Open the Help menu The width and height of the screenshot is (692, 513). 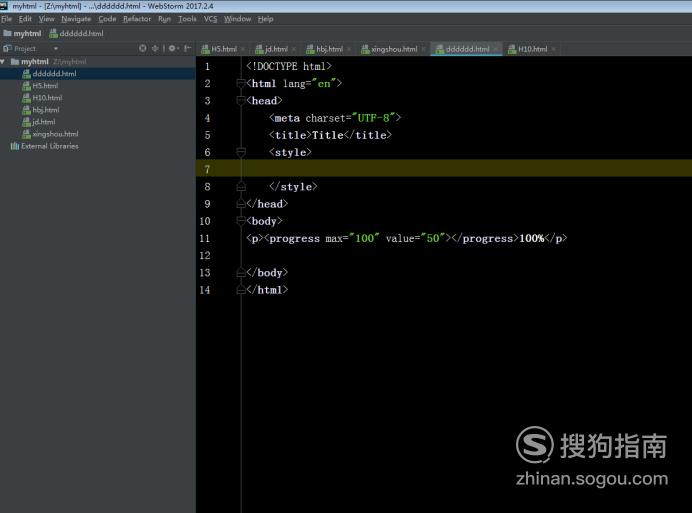tap(265, 19)
